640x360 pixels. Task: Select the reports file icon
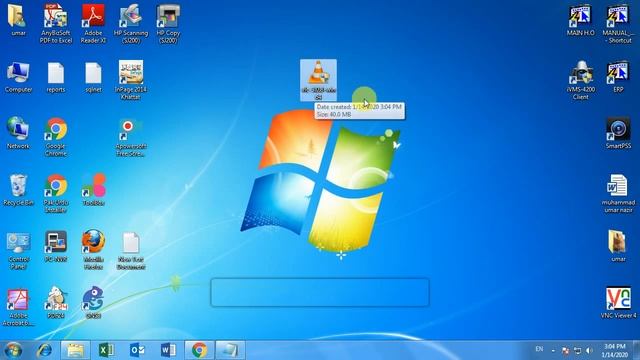click(x=56, y=78)
